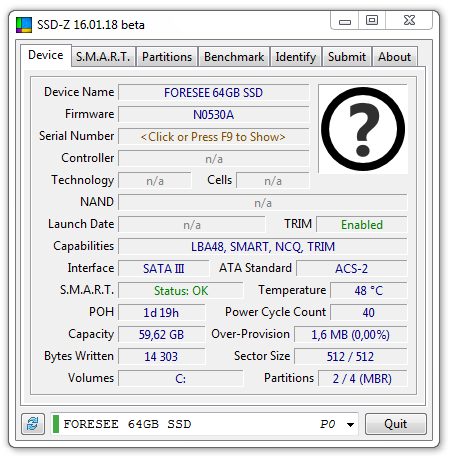This screenshot has height=457, width=450.
Task: Click the POH value 1d 19h
Action: (162, 313)
